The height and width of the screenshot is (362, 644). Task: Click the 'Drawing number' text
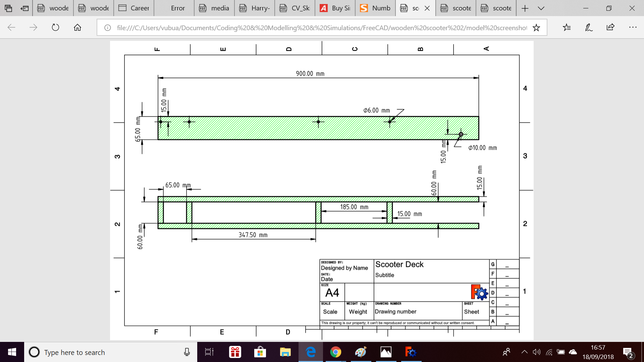[x=395, y=312]
